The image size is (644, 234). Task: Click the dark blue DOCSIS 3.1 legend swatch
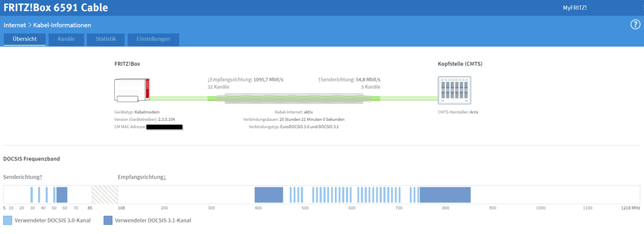(x=108, y=220)
